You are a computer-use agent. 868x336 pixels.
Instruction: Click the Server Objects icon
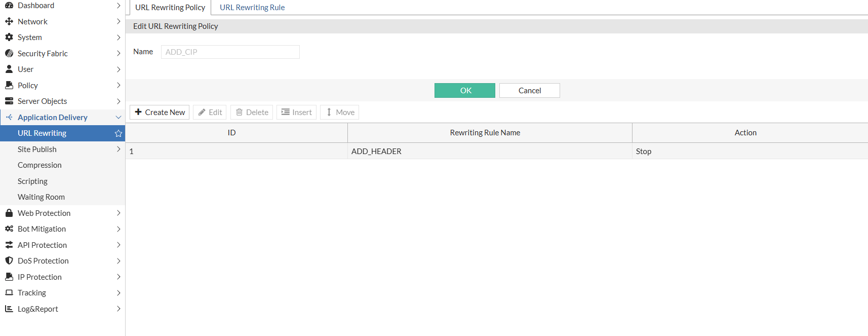pyautogui.click(x=9, y=101)
